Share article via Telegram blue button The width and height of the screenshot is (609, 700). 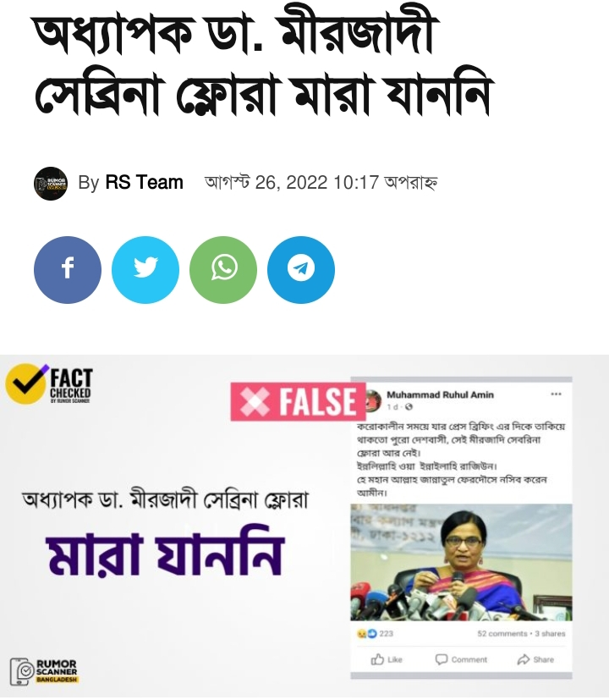point(301,270)
